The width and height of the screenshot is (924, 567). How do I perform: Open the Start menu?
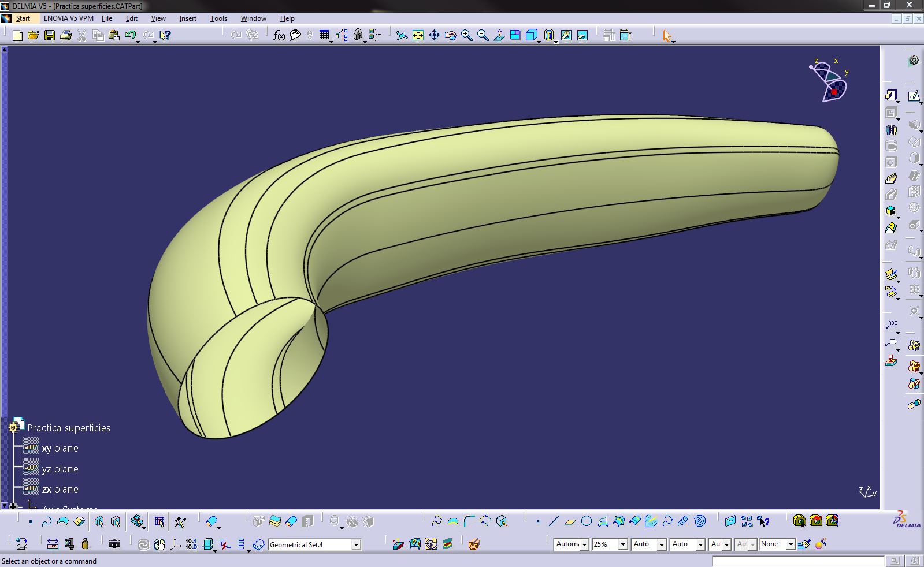pyautogui.click(x=23, y=18)
